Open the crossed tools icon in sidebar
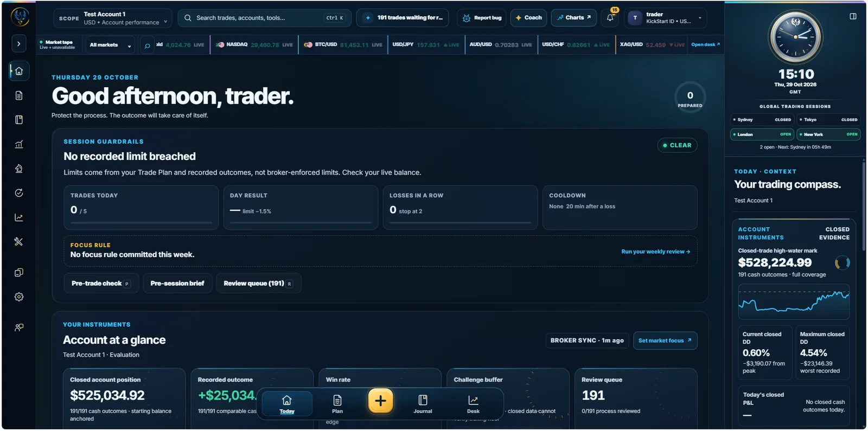 [x=19, y=242]
